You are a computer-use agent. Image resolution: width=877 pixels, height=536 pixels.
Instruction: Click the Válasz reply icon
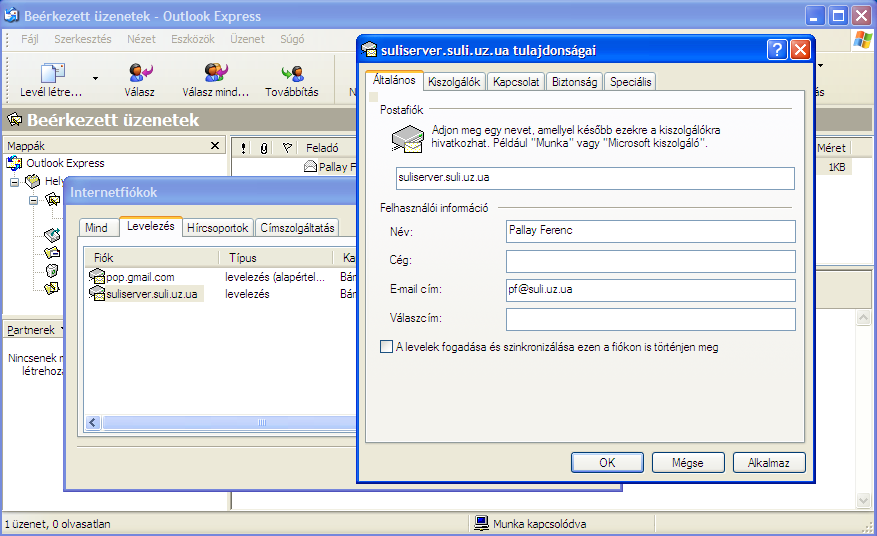pyautogui.click(x=139, y=73)
